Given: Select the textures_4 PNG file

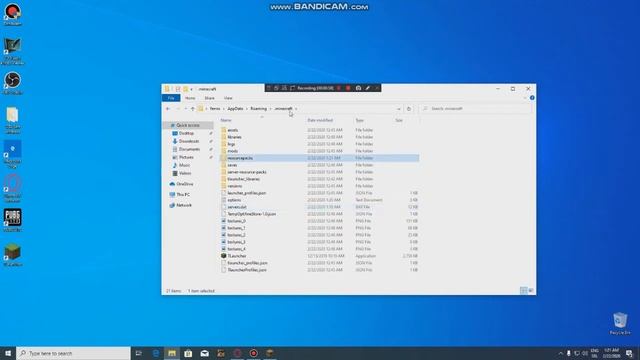Looking at the screenshot, I should 236,249.
